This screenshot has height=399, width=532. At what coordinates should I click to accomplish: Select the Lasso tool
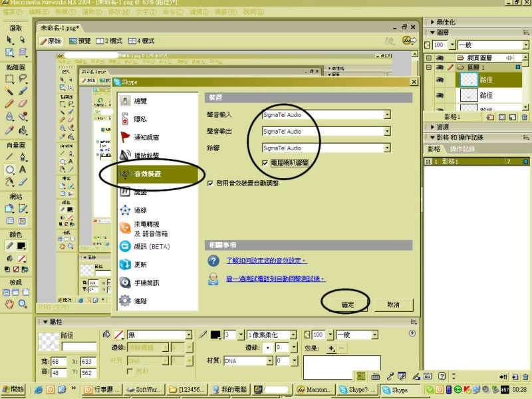23,78
